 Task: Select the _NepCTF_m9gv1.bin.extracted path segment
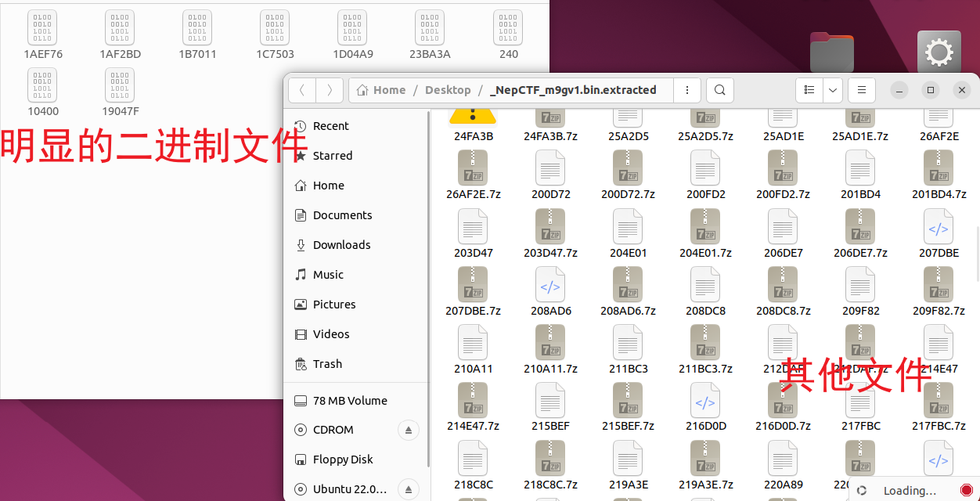click(573, 90)
